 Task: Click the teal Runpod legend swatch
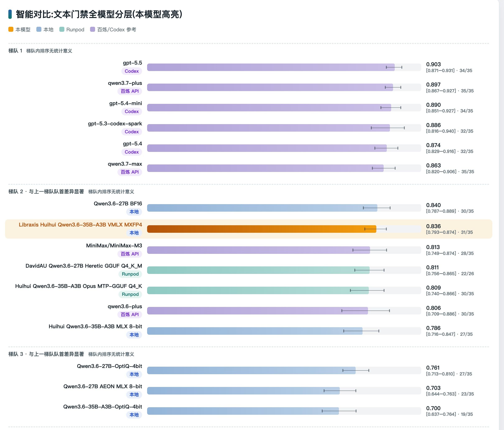62,29
